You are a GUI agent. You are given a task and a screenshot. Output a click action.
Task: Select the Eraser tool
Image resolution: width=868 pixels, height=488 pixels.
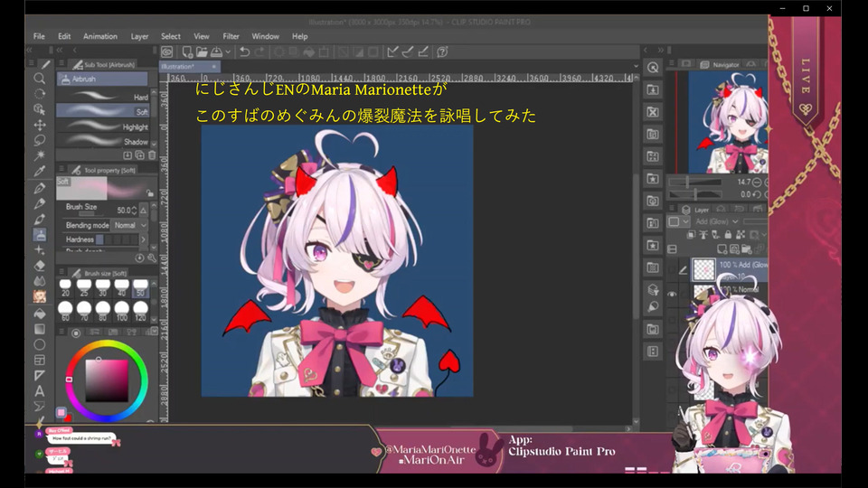[39, 266]
